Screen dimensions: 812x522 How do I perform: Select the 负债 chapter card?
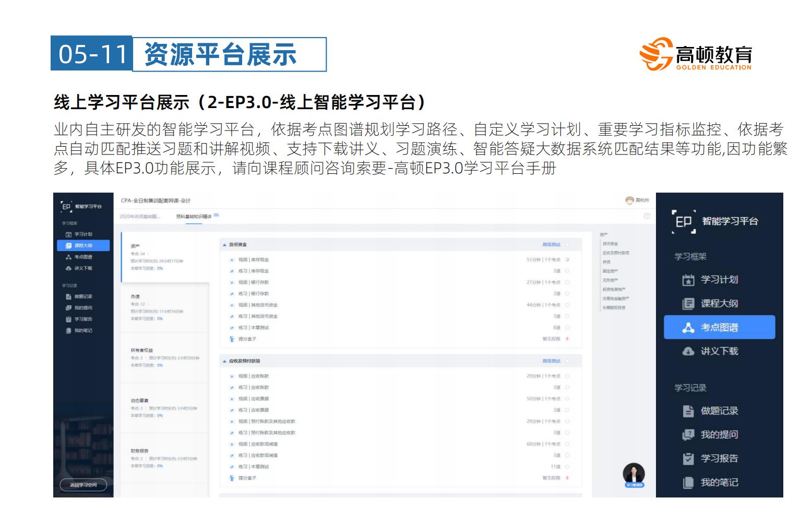click(165, 307)
